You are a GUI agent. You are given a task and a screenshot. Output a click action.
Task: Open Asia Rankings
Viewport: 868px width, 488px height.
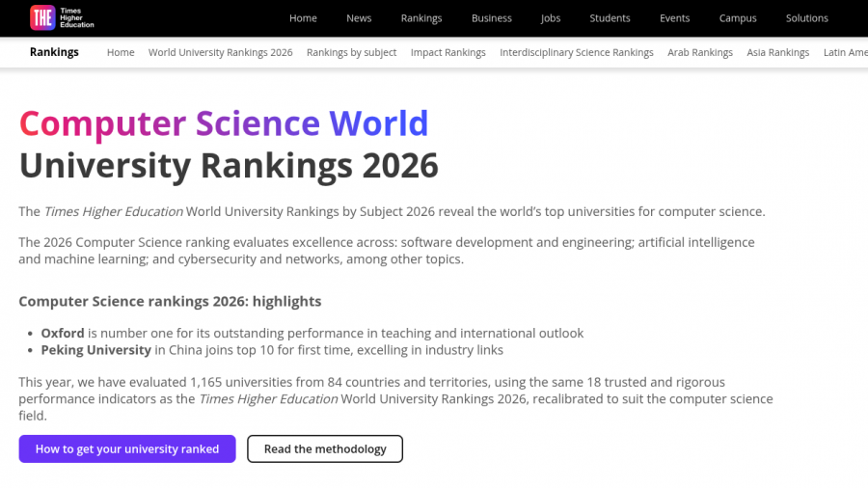(x=777, y=53)
